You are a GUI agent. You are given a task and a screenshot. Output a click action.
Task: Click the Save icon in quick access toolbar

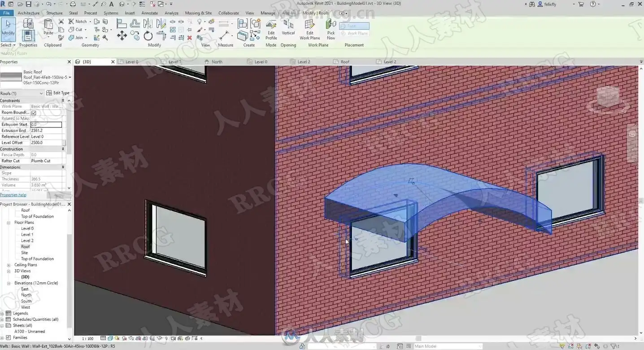click(x=29, y=4)
